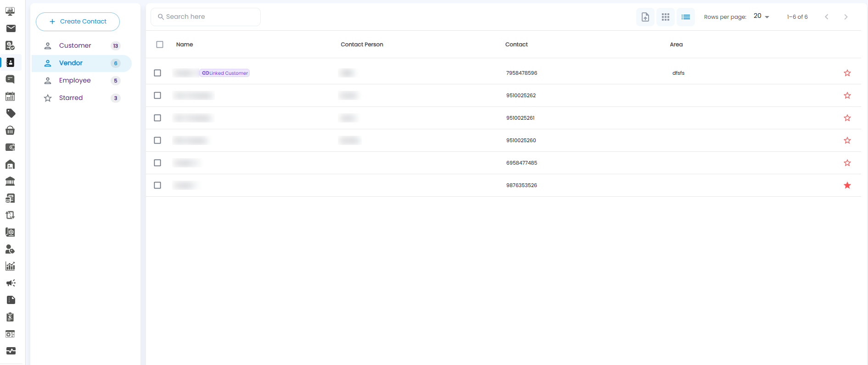Click the 1–6 of 6 pagination text

pyautogui.click(x=797, y=17)
